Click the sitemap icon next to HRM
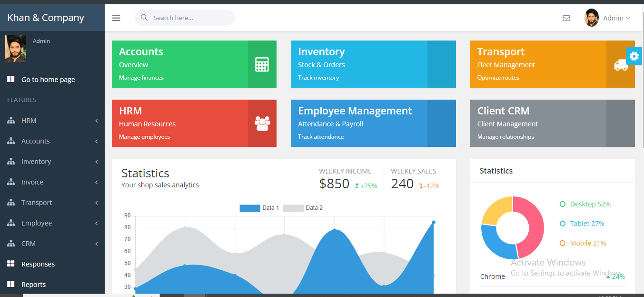644x297 pixels. coord(11,121)
